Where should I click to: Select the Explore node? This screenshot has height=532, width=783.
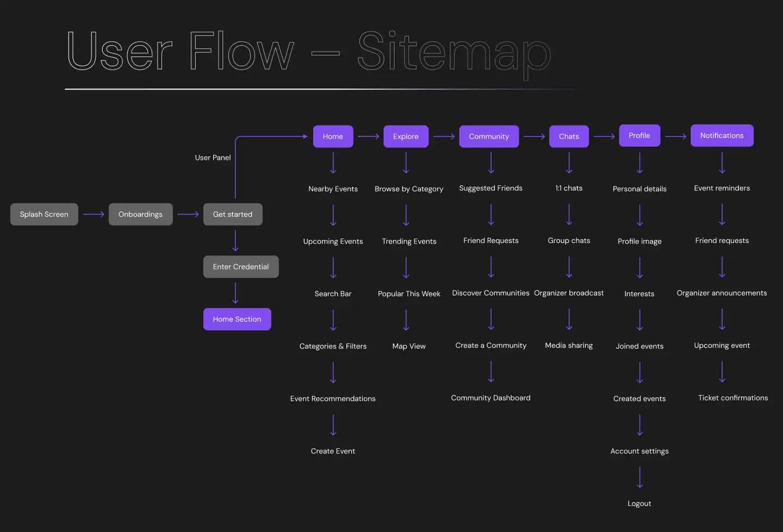click(x=406, y=136)
